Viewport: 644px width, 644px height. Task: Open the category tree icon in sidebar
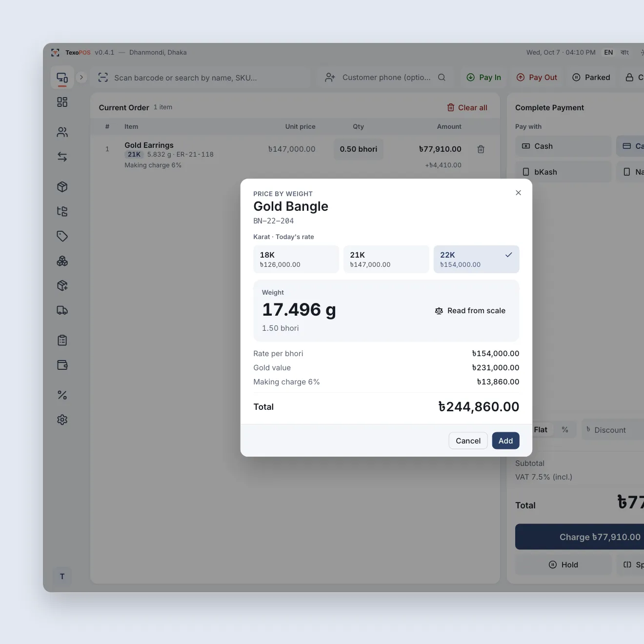tap(62, 211)
